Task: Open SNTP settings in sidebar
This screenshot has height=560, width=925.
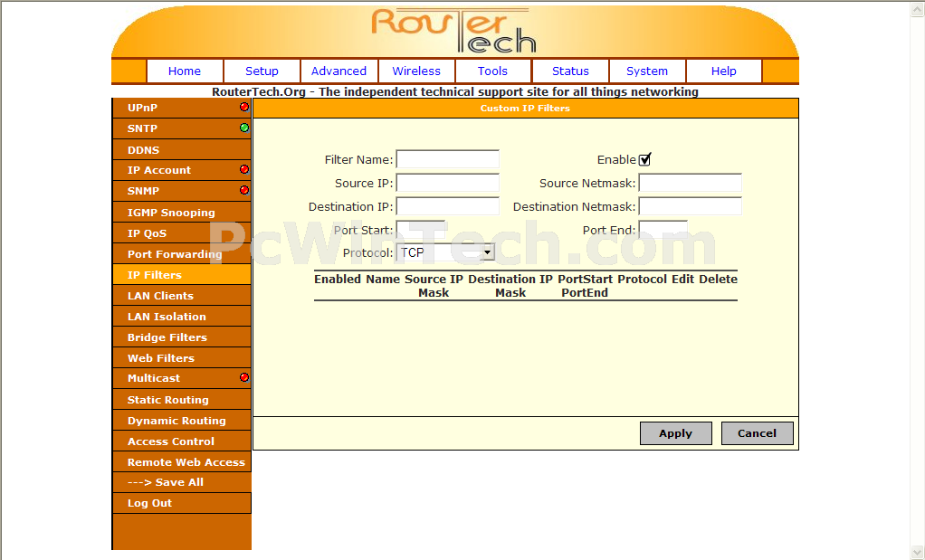Action: coord(182,128)
